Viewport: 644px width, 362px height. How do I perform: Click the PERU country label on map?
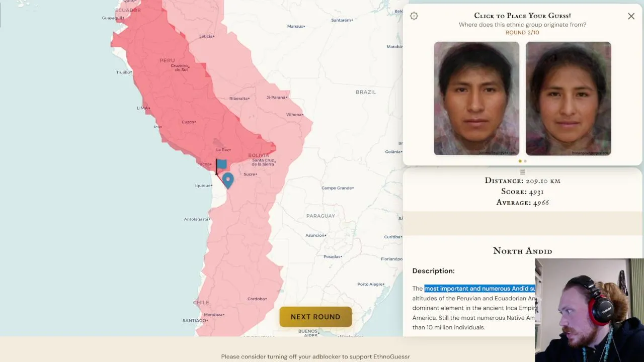167,60
